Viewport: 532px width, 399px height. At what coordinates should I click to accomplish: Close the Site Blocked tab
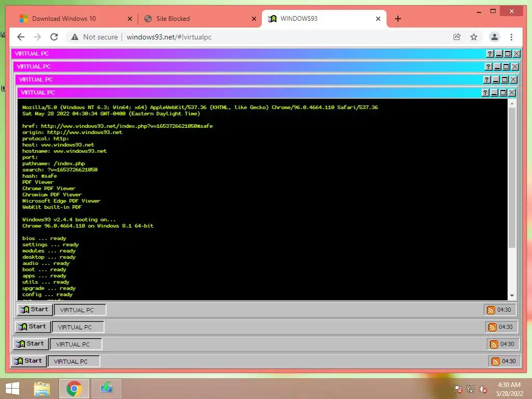click(254, 19)
